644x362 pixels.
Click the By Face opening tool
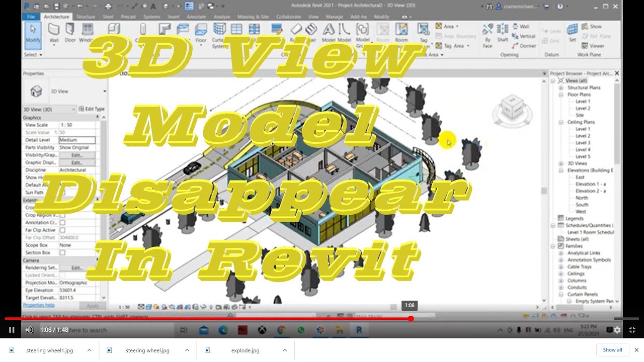[x=487, y=36]
